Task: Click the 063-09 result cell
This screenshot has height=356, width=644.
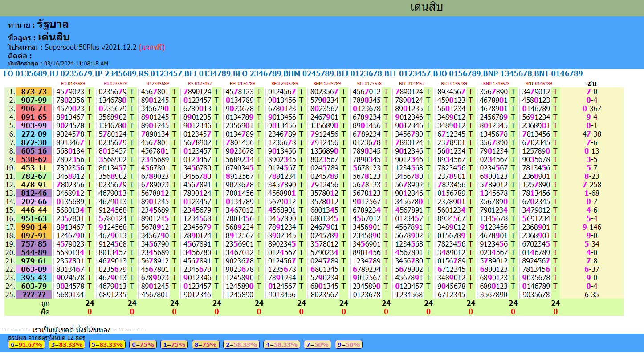Action: pyautogui.click(x=34, y=269)
